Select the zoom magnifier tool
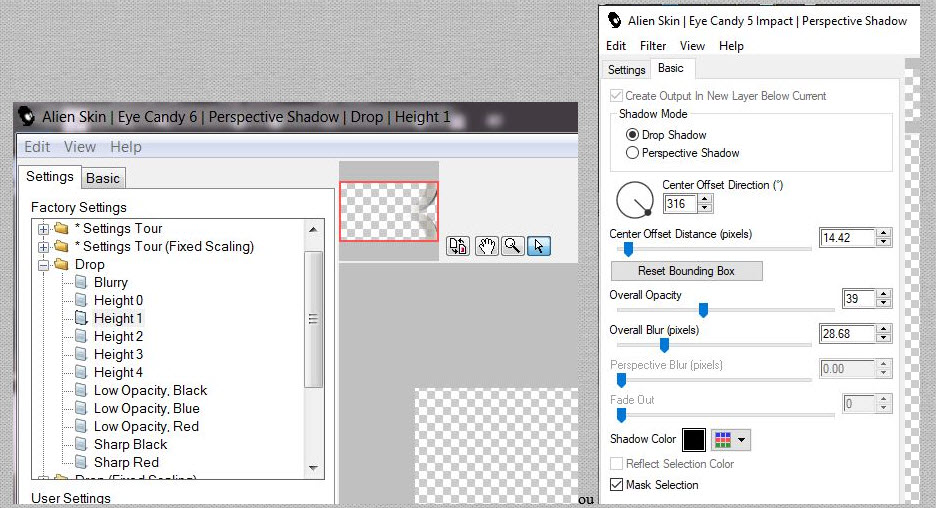 click(512, 246)
